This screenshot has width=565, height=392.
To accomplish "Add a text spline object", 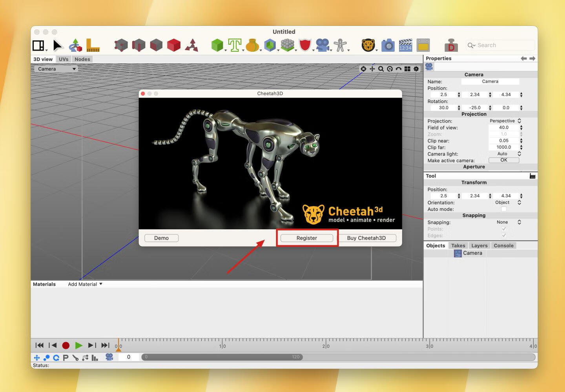I will [235, 45].
